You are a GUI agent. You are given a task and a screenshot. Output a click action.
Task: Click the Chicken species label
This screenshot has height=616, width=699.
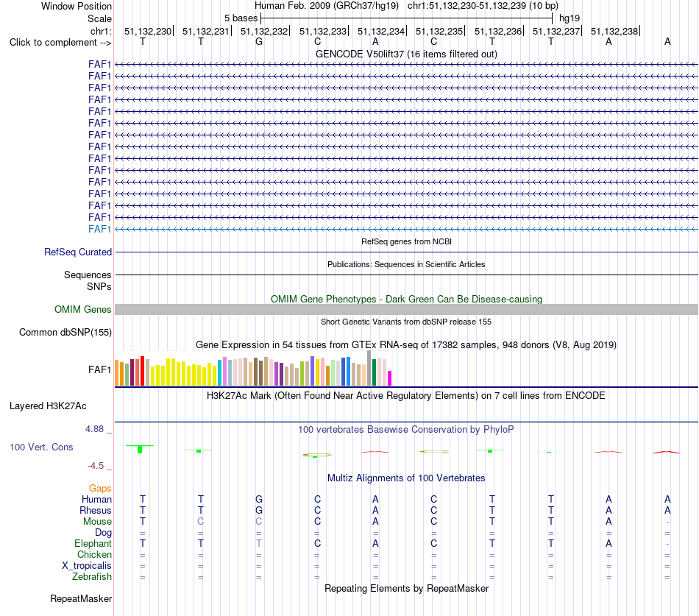tap(94, 554)
